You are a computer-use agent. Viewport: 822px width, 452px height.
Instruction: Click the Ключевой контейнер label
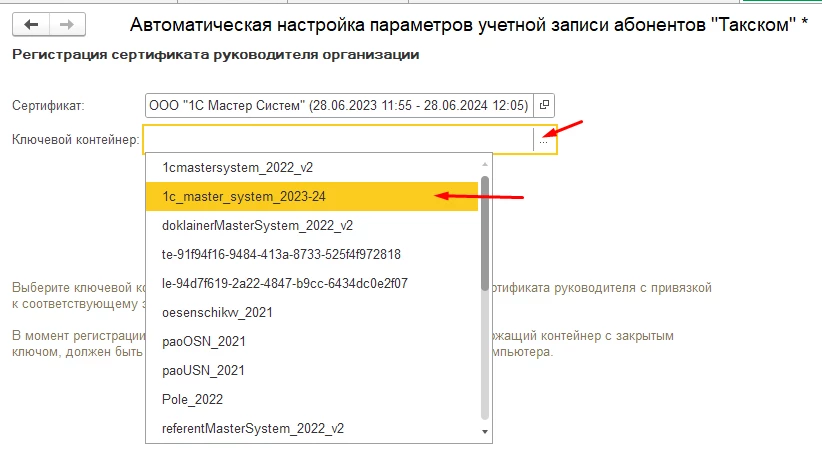tap(76, 140)
